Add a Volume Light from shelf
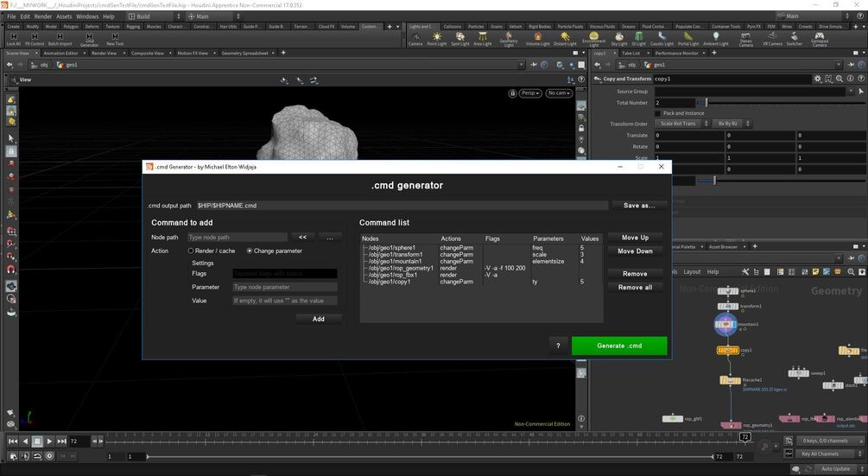 click(537, 39)
